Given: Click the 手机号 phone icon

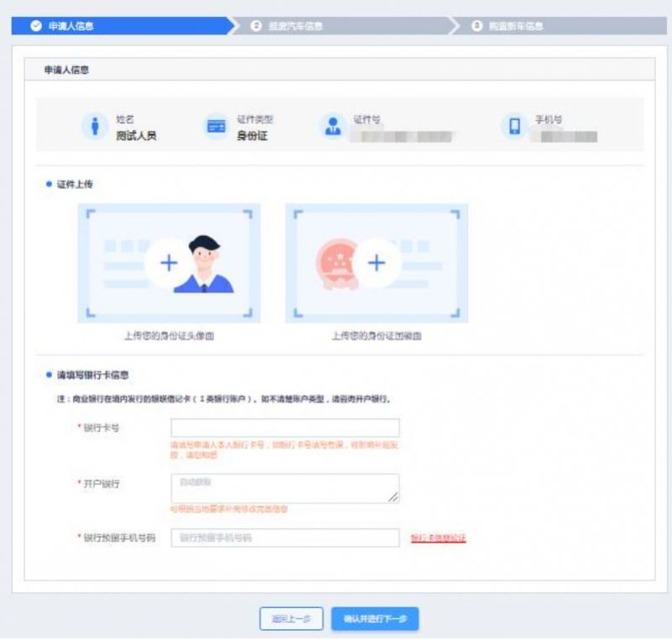Looking at the screenshot, I should pos(515,126).
